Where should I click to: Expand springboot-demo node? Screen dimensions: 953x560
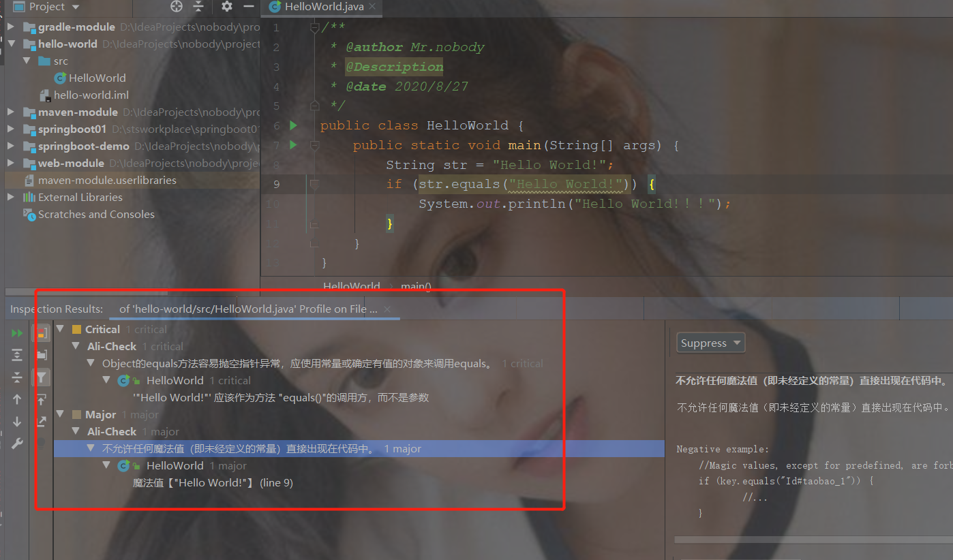[x=11, y=146]
